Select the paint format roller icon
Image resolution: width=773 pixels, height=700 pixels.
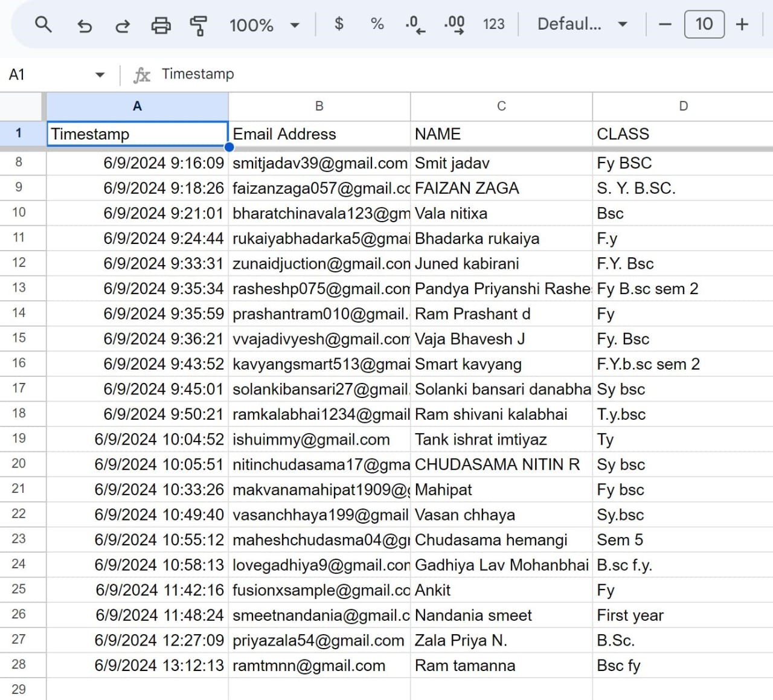[198, 25]
